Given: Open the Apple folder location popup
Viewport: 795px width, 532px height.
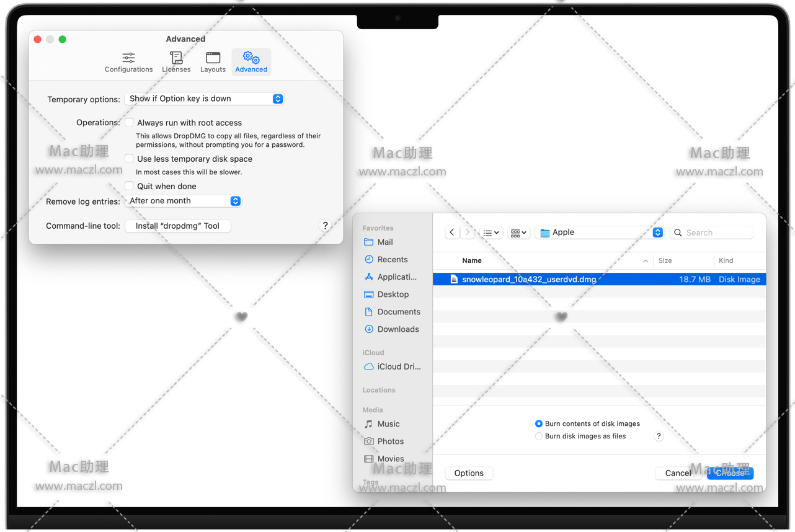Looking at the screenshot, I should 600,233.
